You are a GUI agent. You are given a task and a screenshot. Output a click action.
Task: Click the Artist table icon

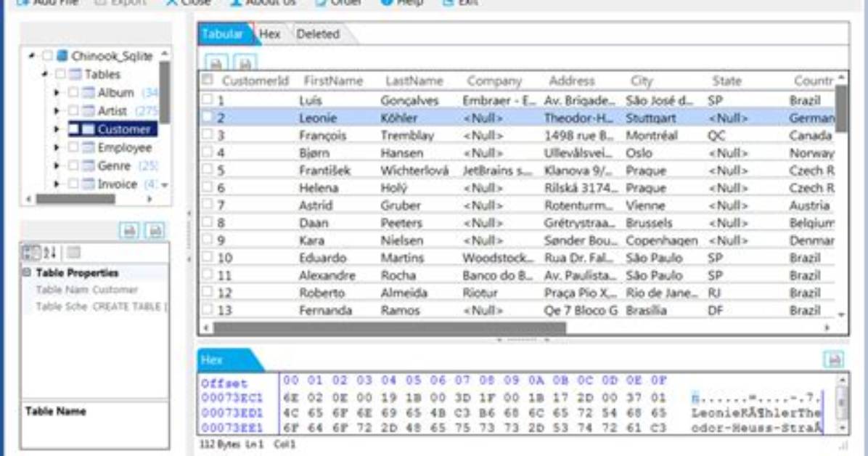coord(88,111)
